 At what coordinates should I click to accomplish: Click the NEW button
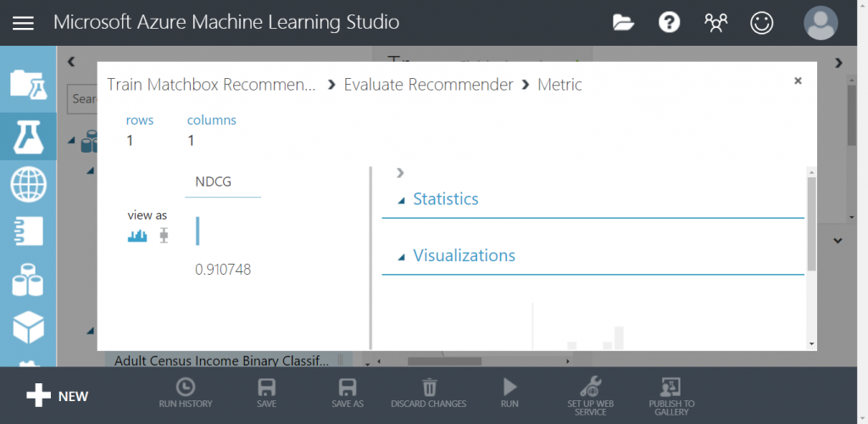coord(58,395)
